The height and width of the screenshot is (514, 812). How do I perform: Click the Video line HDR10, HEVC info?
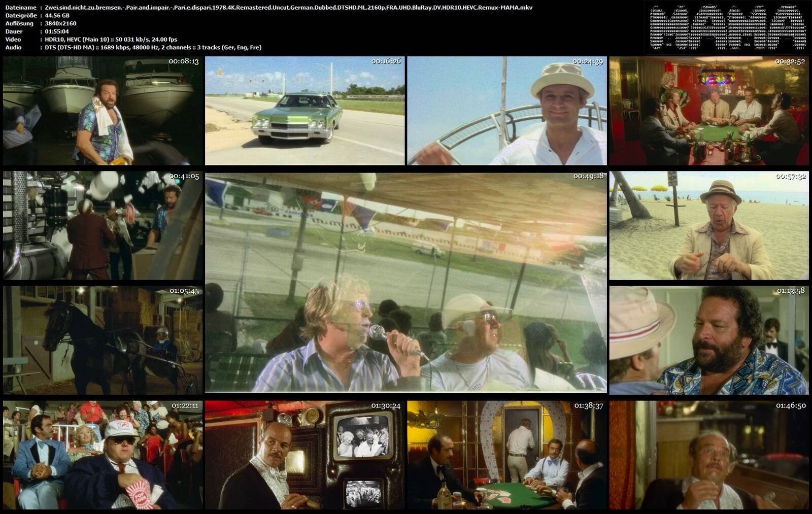tap(111, 39)
